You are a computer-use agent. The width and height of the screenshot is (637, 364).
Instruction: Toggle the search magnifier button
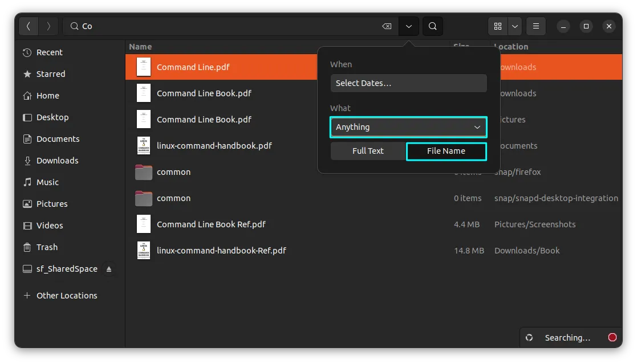pos(433,26)
